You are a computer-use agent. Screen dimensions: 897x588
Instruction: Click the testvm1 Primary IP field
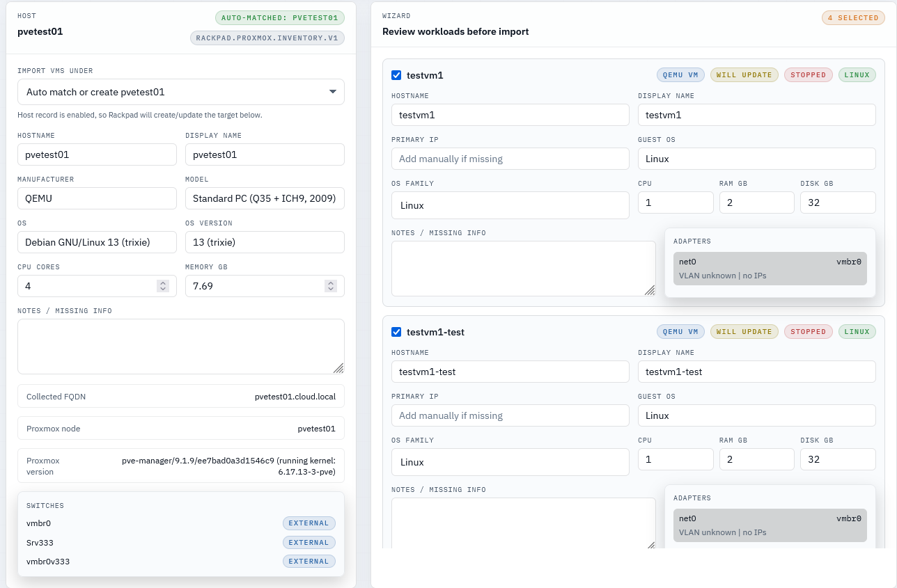510,159
